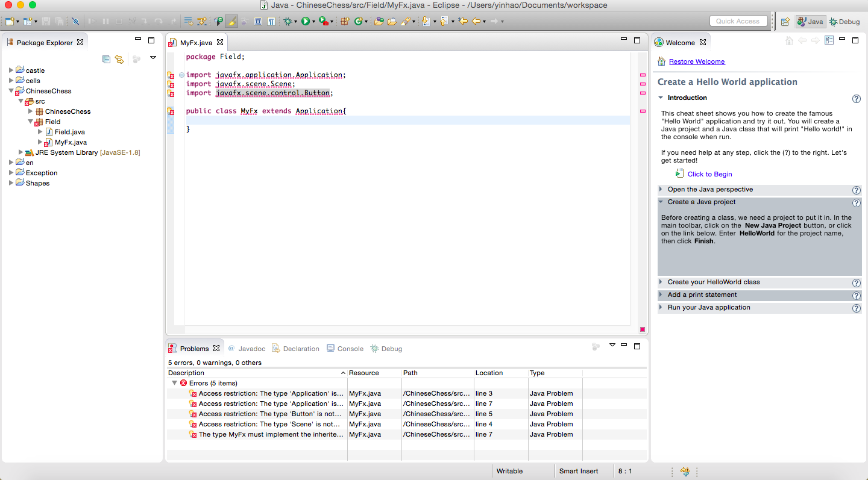Viewport: 868px width, 480px height.
Task: Click the status bar updates icon
Action: click(685, 472)
